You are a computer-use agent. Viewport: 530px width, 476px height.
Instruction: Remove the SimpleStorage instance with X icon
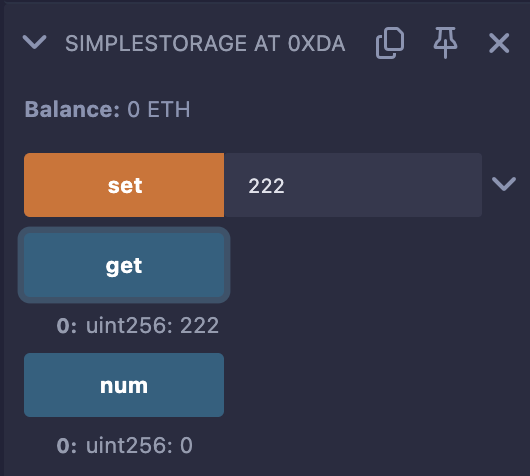(499, 43)
